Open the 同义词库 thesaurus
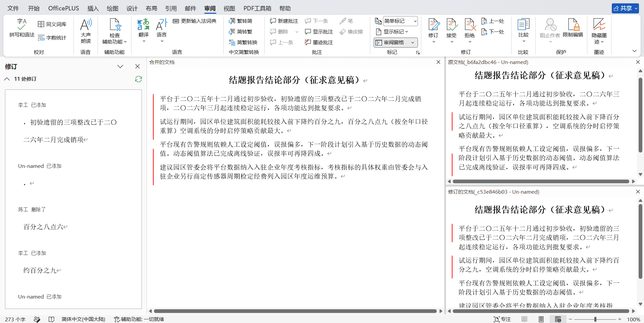 tap(52, 24)
